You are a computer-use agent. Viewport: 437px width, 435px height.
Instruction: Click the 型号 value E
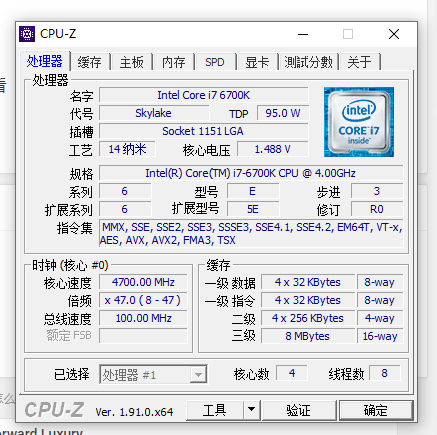coord(253,191)
